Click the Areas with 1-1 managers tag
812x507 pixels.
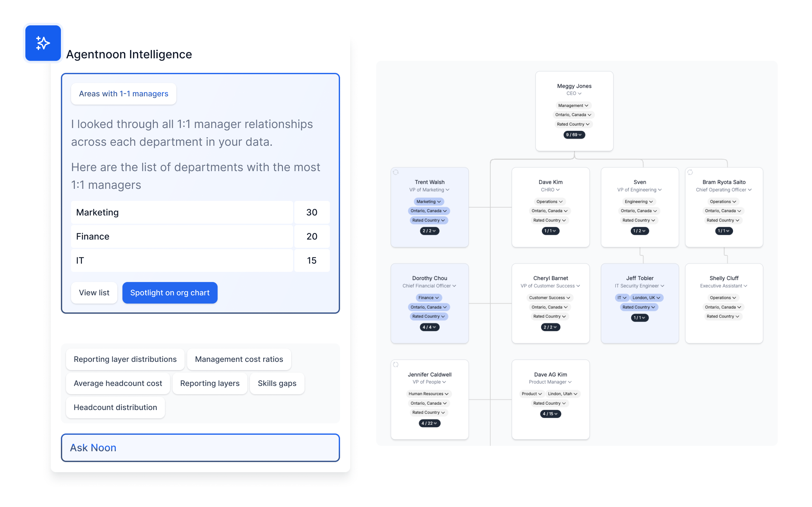click(x=123, y=93)
